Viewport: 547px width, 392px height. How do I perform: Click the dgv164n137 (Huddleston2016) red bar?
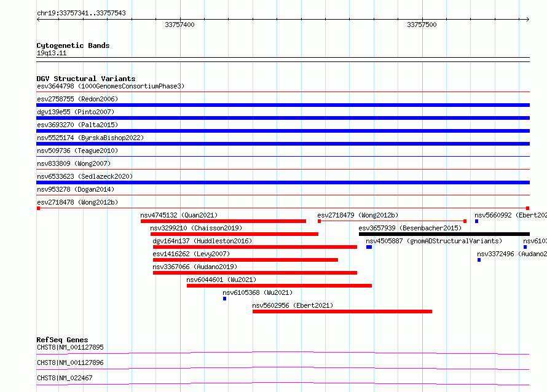click(x=254, y=247)
